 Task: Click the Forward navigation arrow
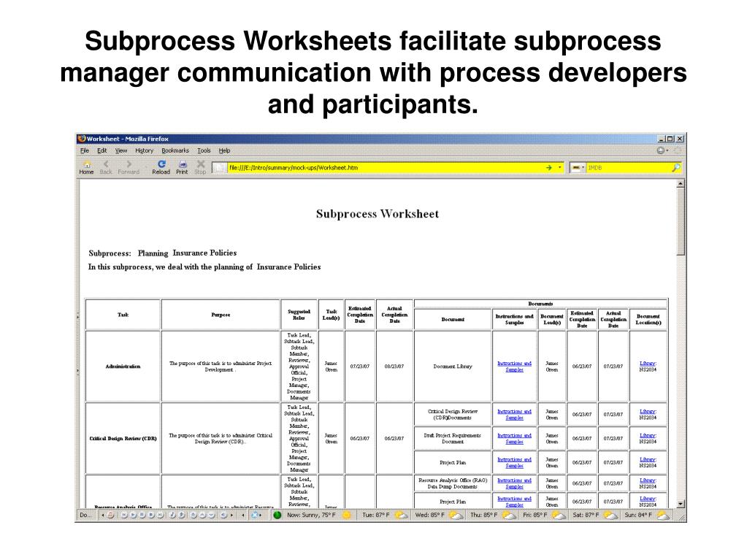(129, 167)
